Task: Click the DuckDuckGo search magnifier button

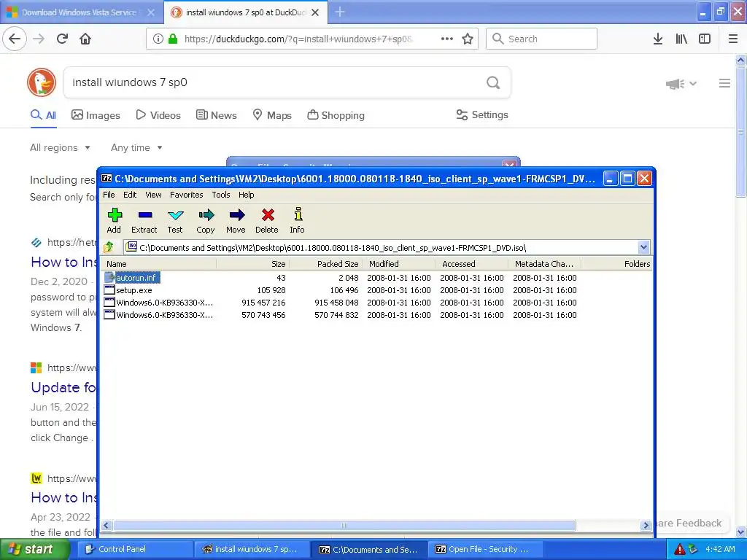Action: click(x=493, y=83)
